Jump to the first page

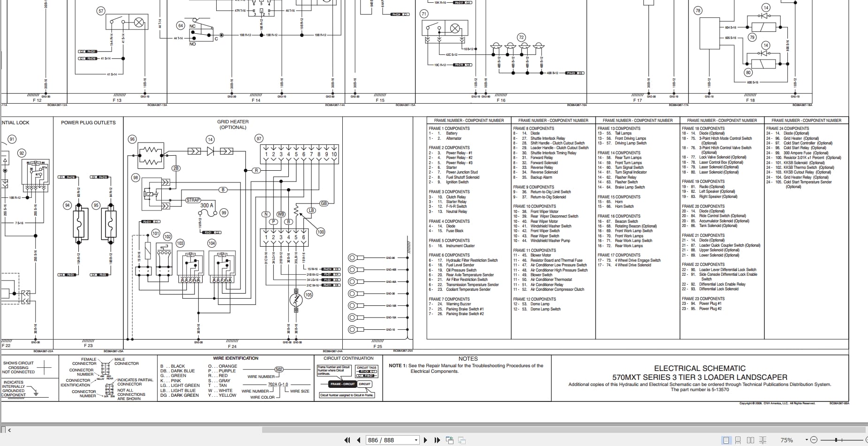click(x=347, y=440)
